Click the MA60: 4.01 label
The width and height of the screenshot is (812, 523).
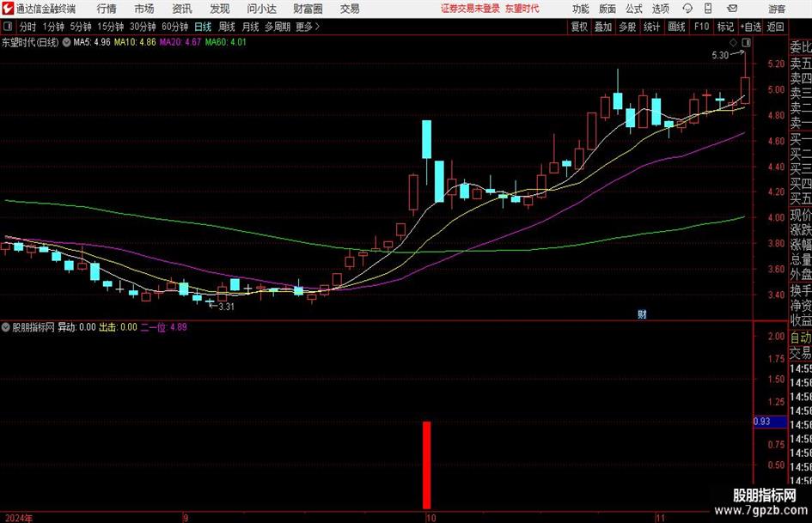[226, 42]
